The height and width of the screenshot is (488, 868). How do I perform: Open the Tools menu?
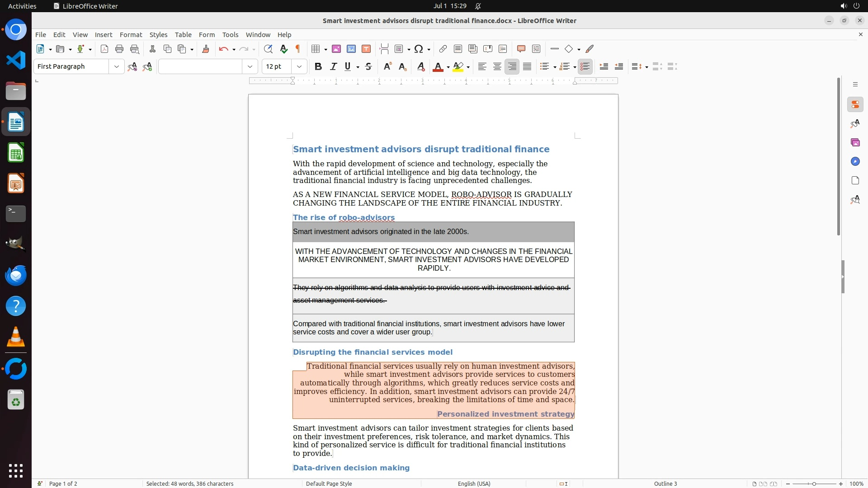(230, 35)
